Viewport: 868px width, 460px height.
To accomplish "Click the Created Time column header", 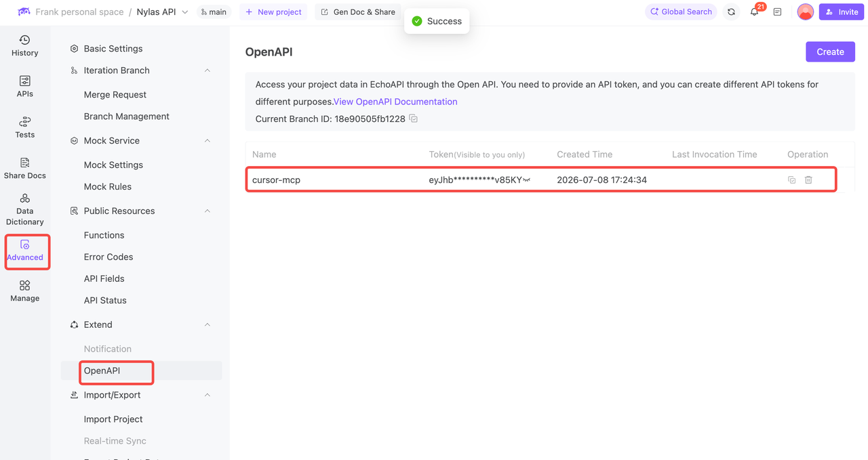I will (585, 154).
